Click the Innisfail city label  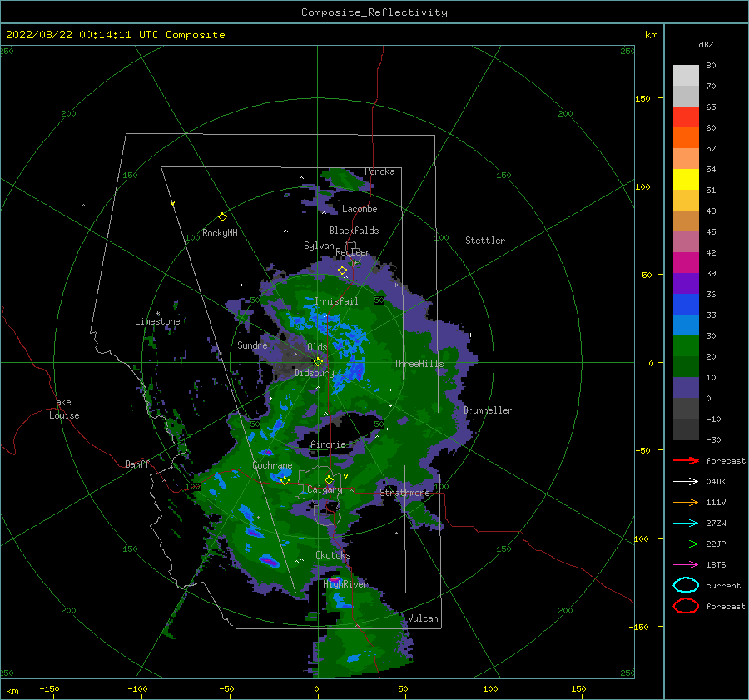(336, 301)
